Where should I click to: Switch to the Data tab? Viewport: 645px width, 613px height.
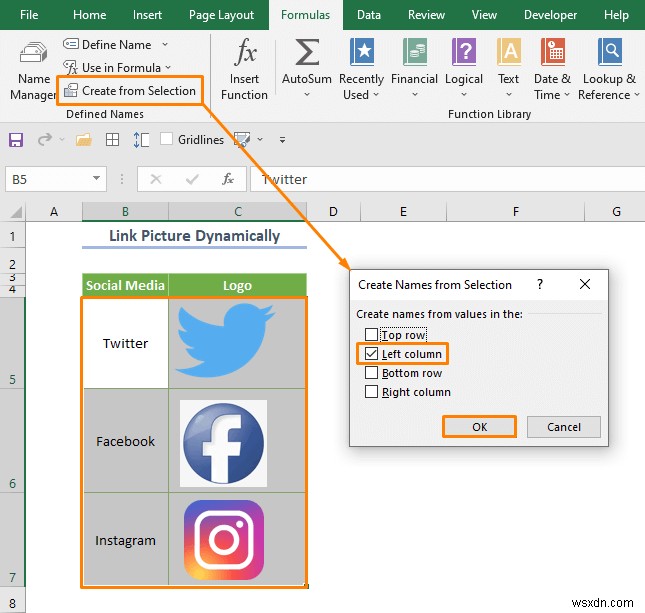coord(369,15)
